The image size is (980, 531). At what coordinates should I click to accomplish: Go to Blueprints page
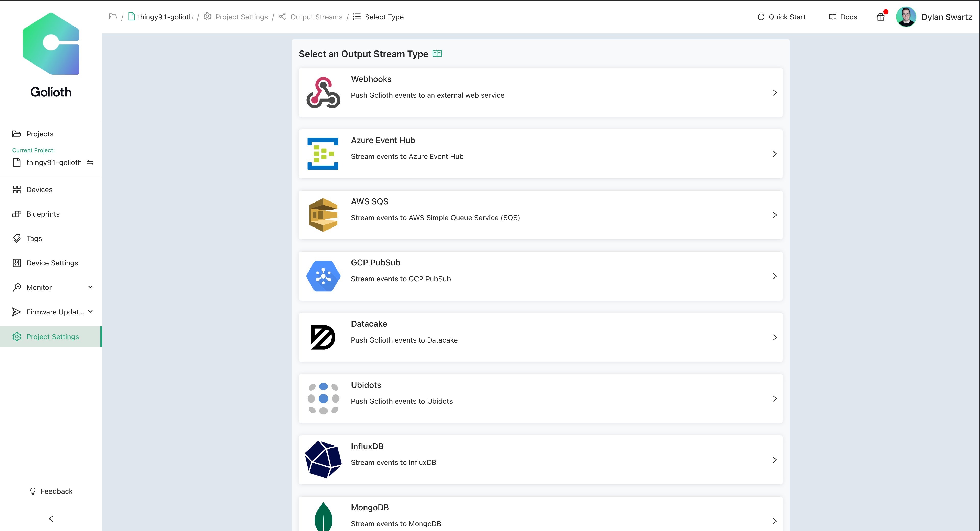[x=43, y=214]
